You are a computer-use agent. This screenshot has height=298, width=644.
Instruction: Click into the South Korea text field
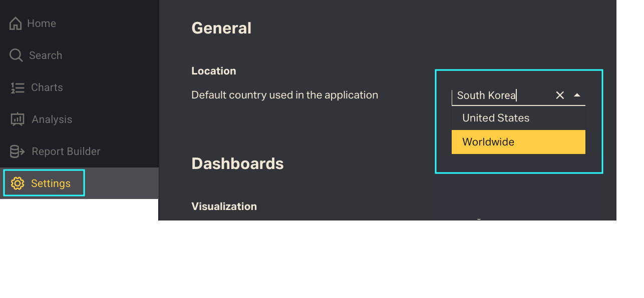click(501, 95)
